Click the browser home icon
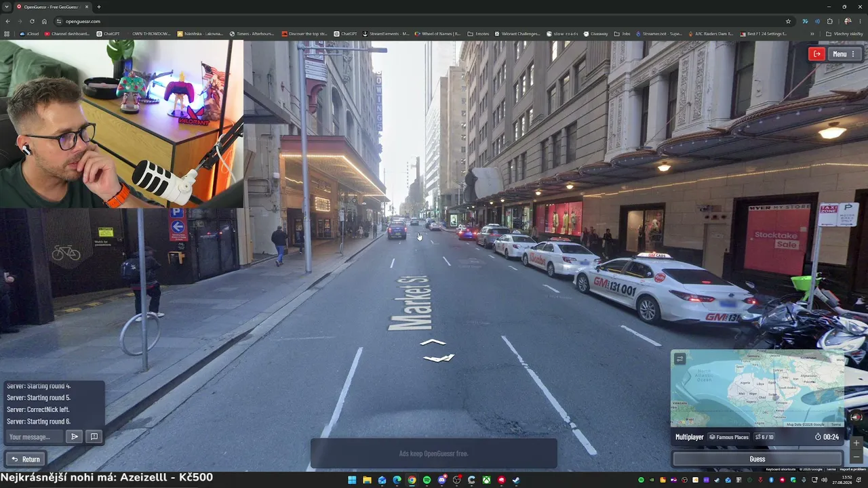 click(45, 21)
